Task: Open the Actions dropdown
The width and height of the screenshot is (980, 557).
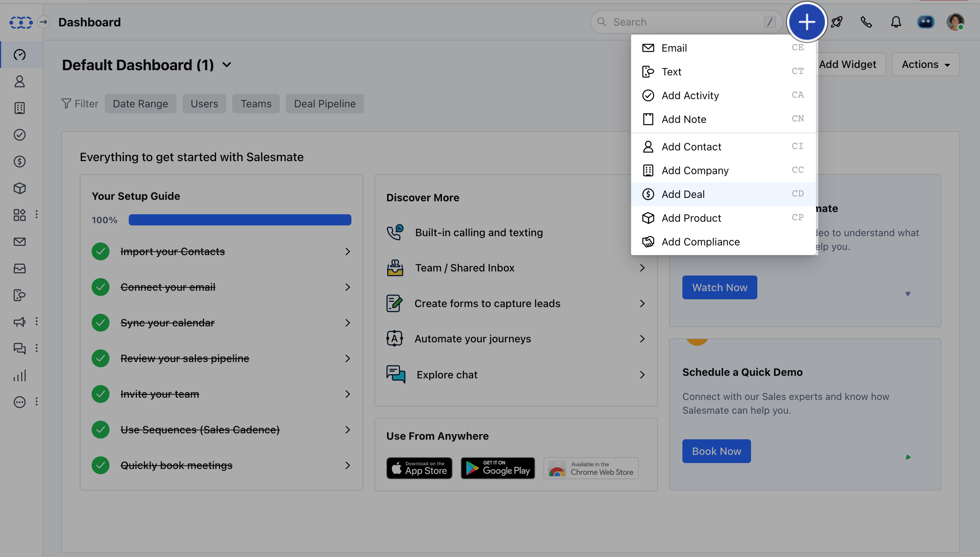Action: [926, 64]
